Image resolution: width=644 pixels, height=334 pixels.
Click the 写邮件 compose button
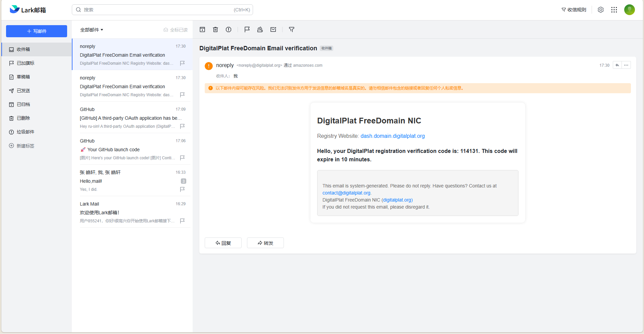37,31
